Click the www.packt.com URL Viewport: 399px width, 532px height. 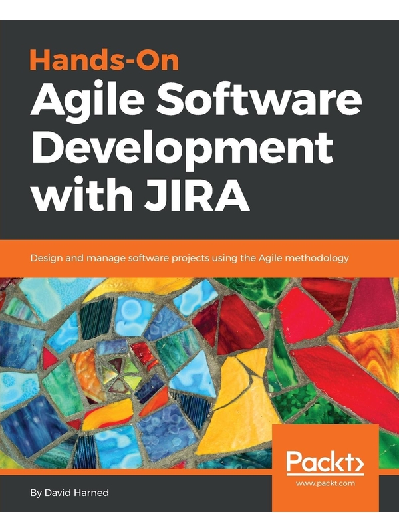(325, 483)
